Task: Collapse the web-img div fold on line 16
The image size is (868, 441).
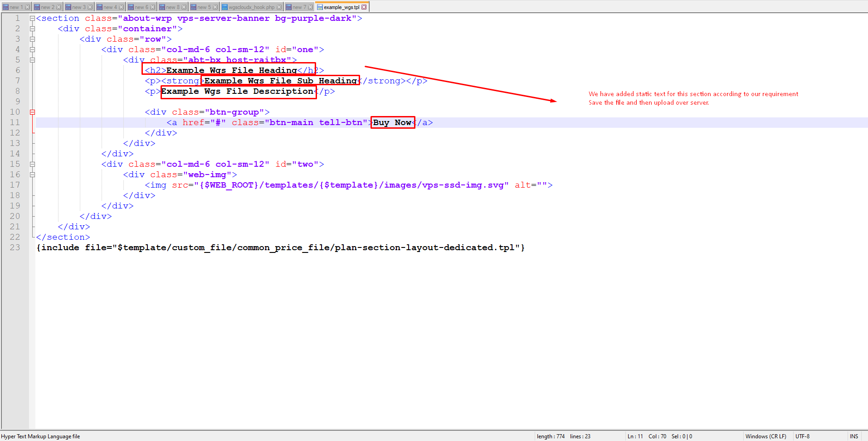Action: [x=32, y=174]
